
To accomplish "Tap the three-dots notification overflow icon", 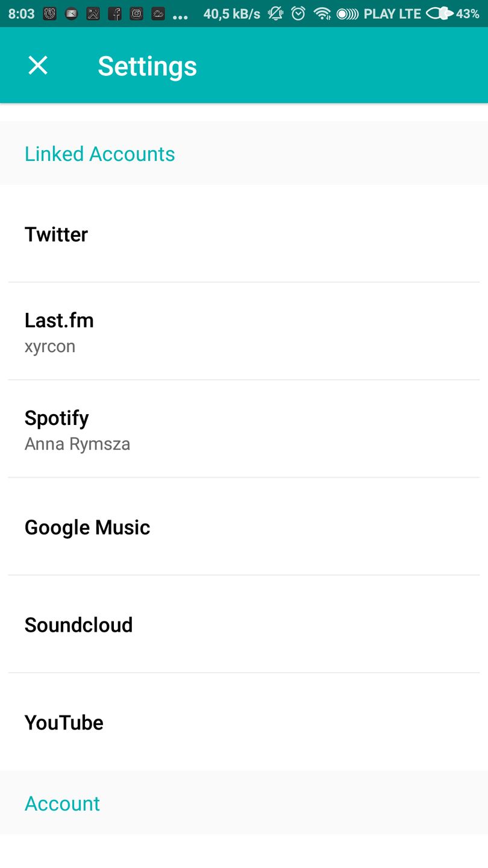I will 180,16.
